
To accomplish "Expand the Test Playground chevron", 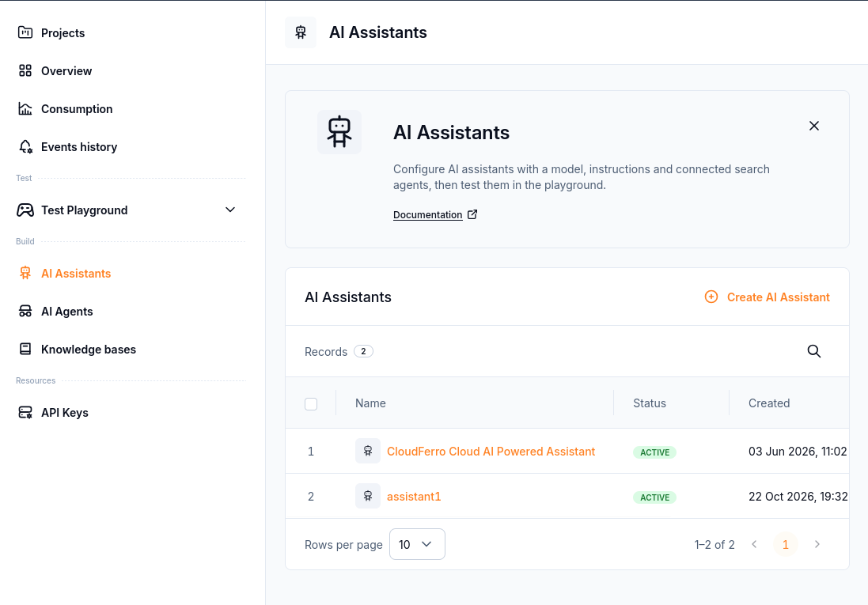I will (x=230, y=210).
